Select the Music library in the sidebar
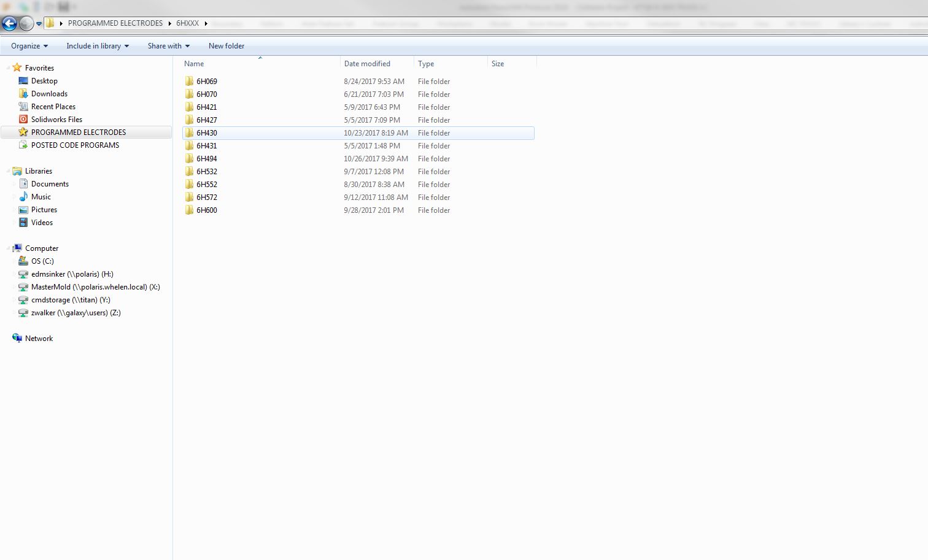Screen dimensions: 928x560 [x=41, y=196]
